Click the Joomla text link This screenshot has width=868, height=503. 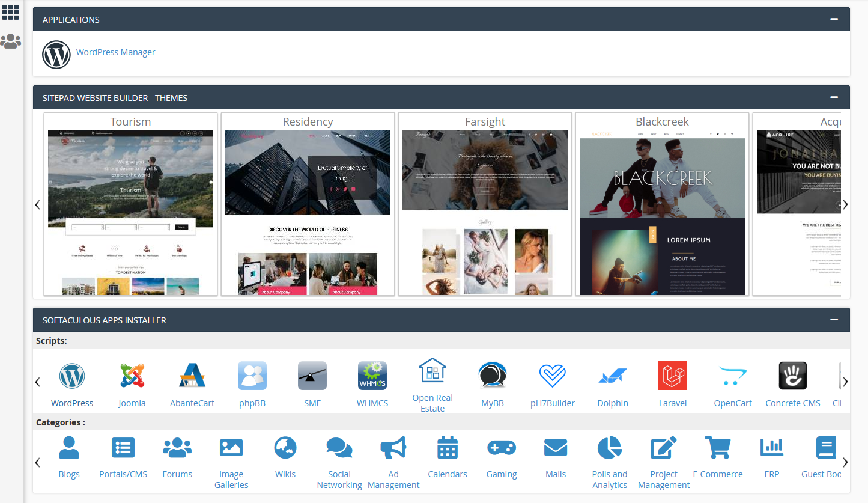tap(132, 403)
